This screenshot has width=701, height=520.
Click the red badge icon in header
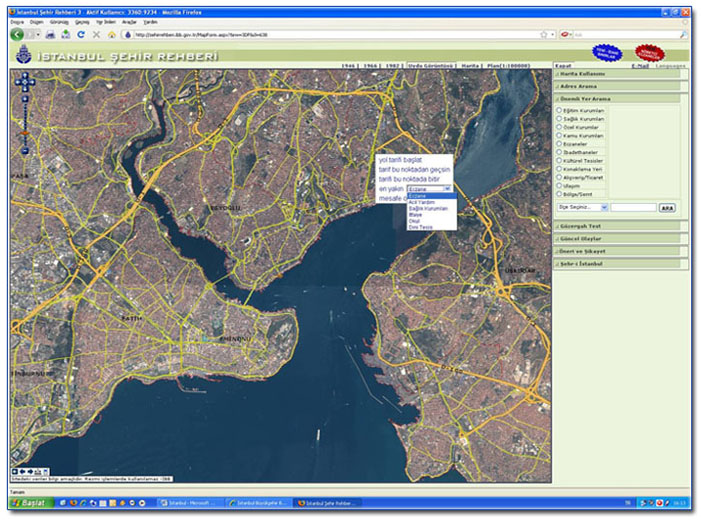coord(650,53)
